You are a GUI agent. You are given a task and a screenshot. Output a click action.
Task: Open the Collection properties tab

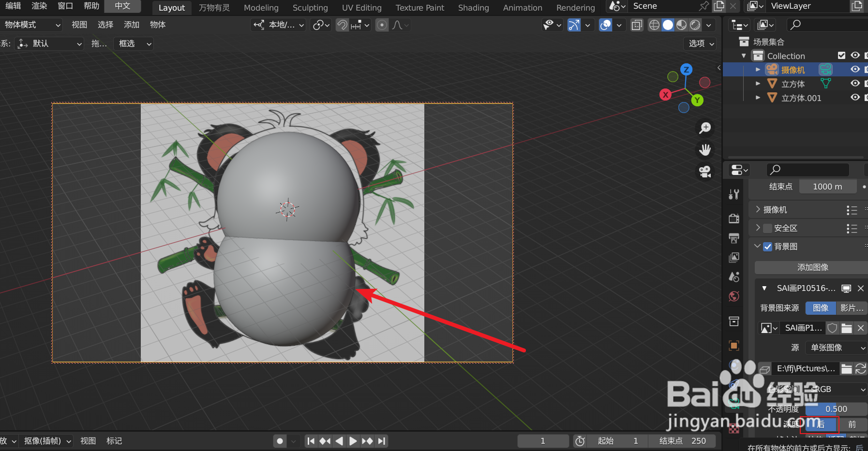[x=734, y=321]
